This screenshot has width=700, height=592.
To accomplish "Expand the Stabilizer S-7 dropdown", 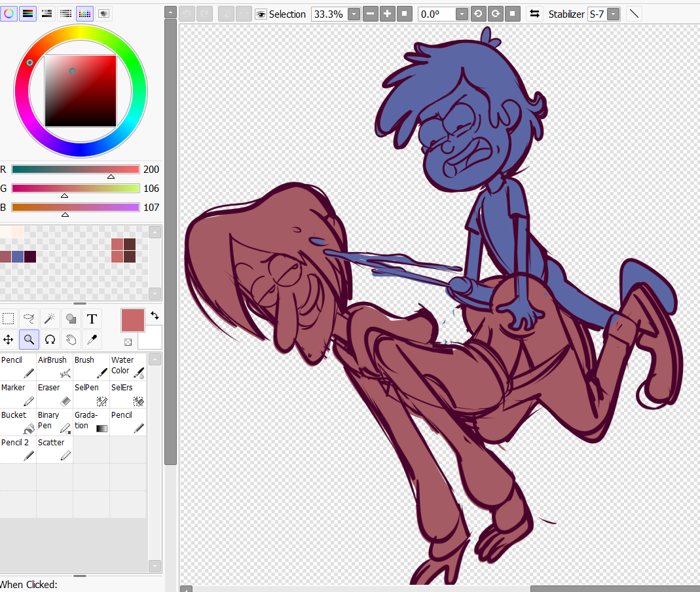I will pos(613,14).
